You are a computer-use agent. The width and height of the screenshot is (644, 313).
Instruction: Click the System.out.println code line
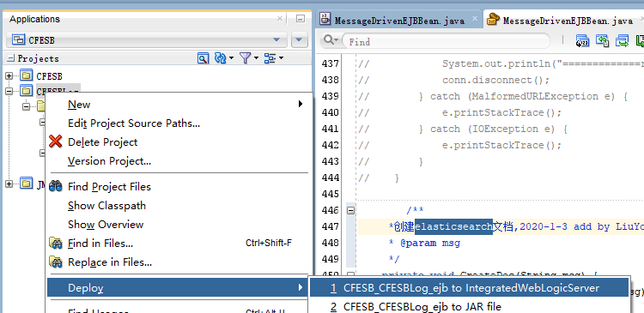coord(543,64)
